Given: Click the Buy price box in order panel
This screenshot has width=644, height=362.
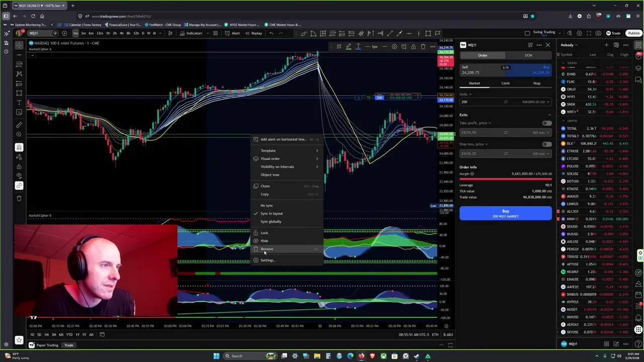Looking at the screenshot, I should (x=529, y=70).
